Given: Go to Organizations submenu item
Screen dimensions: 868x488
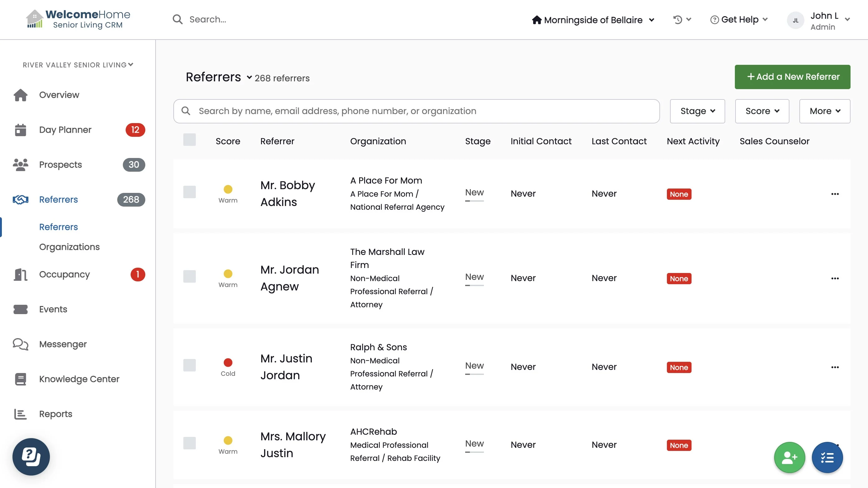Looking at the screenshot, I should tap(70, 247).
